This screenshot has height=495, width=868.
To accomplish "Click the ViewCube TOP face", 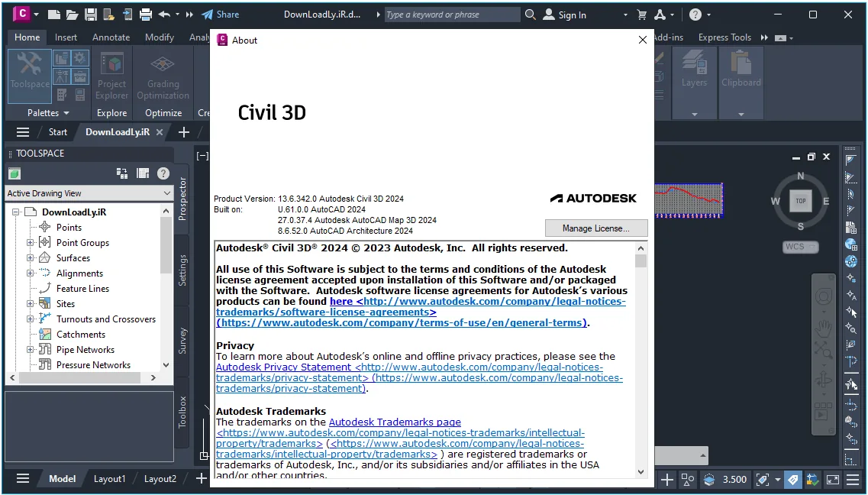I will point(801,200).
